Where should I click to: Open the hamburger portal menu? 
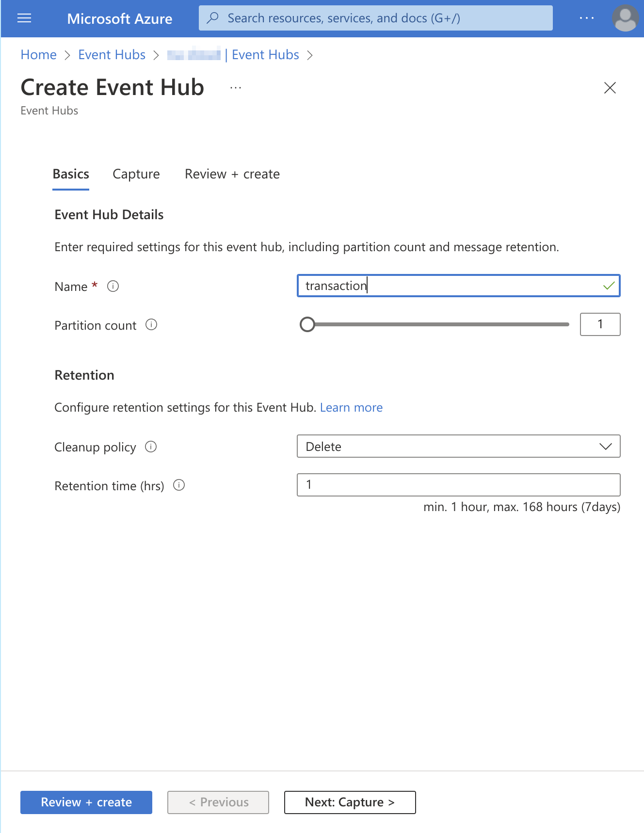(24, 18)
